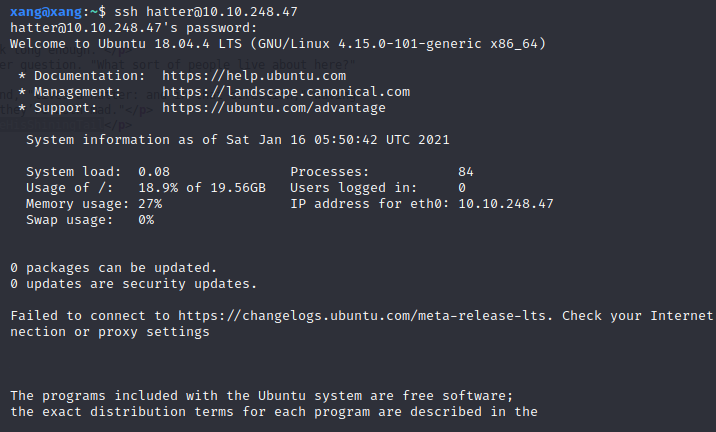The image size is (716, 432).
Task: Click the Ubuntu help documentation URL
Action: click(254, 76)
